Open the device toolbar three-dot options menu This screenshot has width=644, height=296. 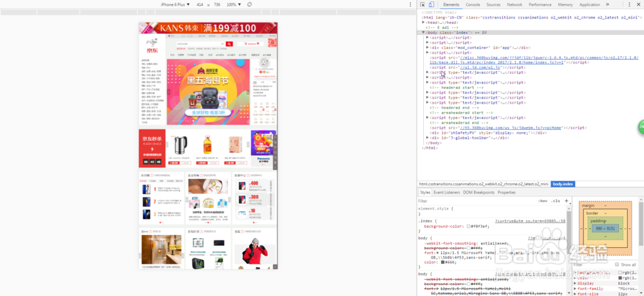[410, 5]
